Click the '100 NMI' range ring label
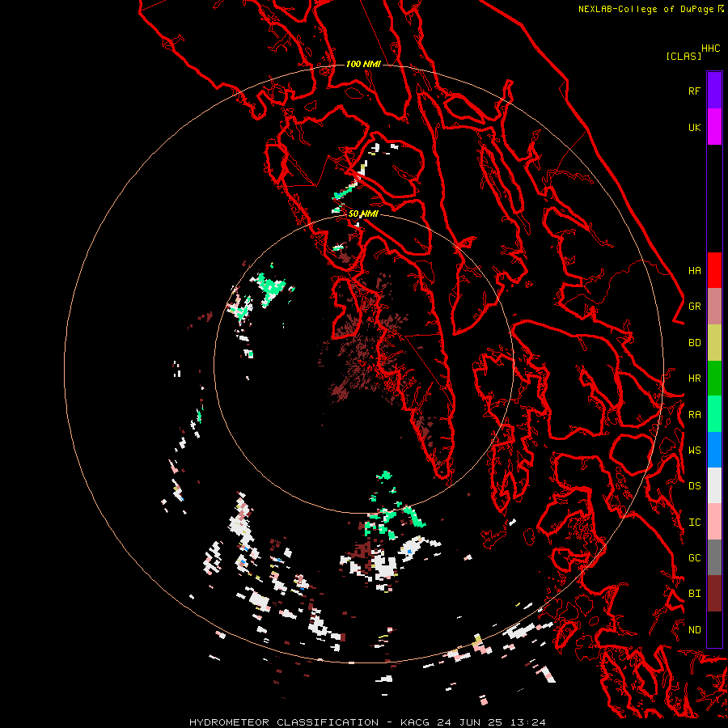Viewport: 728px width, 728px height. [363, 64]
